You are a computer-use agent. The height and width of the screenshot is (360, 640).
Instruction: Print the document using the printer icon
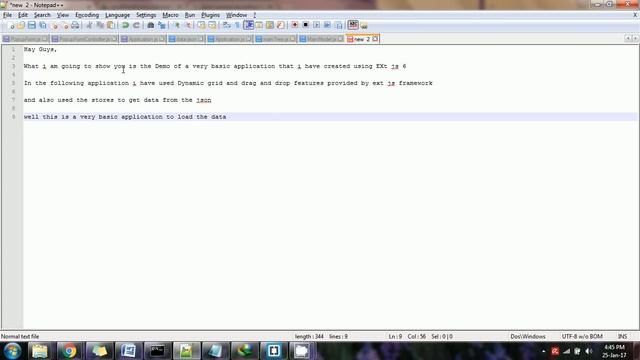pyautogui.click(x=75, y=25)
